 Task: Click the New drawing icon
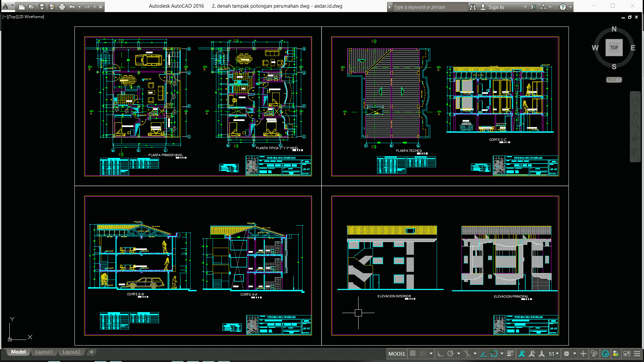click(x=21, y=7)
